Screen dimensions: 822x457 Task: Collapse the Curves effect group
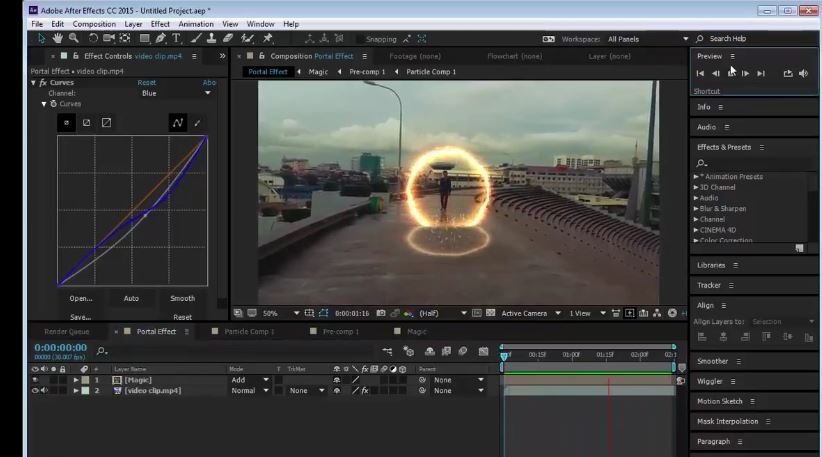(x=34, y=83)
